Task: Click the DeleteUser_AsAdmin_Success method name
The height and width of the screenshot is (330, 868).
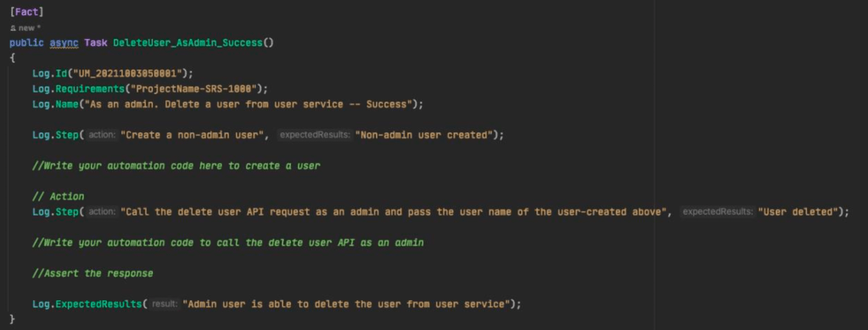Action: click(188, 42)
